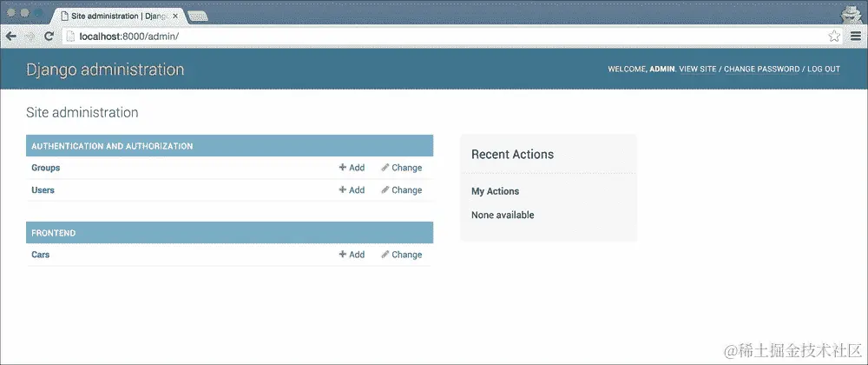868x365 pixels.
Task: Bookmark this page with the star icon
Action: click(833, 36)
